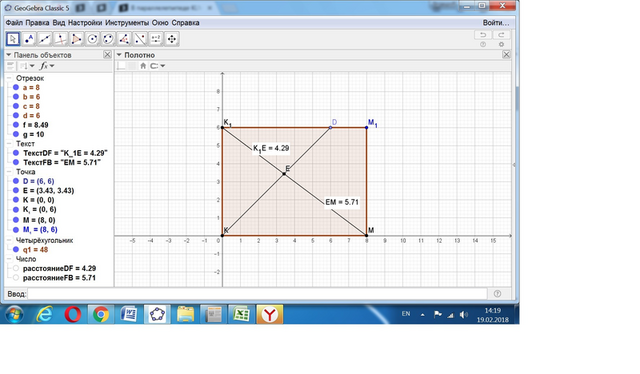Toggle grid display in Полотно style bar
The width and height of the screenshot is (640, 374).
(x=131, y=66)
